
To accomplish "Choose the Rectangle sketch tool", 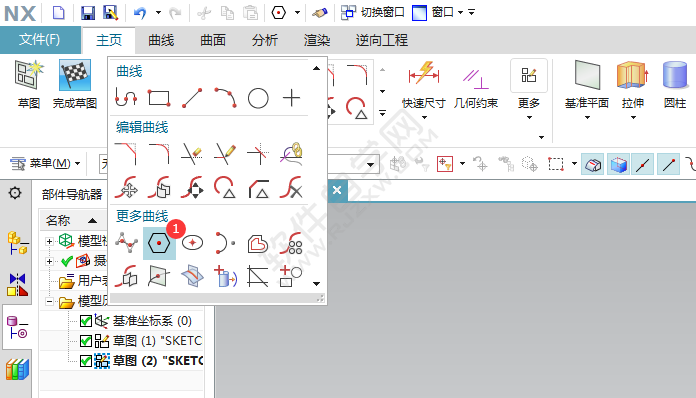I will pyautogui.click(x=159, y=98).
